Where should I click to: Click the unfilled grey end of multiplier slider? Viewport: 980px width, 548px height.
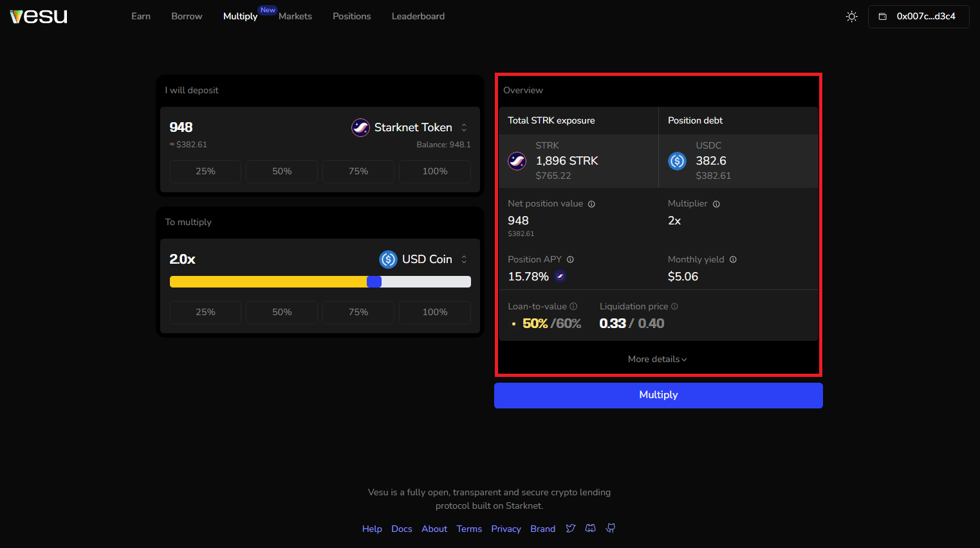426,282
